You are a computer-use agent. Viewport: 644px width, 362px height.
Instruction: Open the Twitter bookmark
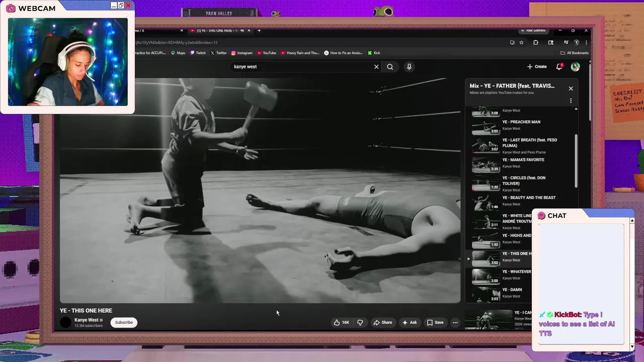pos(218,53)
